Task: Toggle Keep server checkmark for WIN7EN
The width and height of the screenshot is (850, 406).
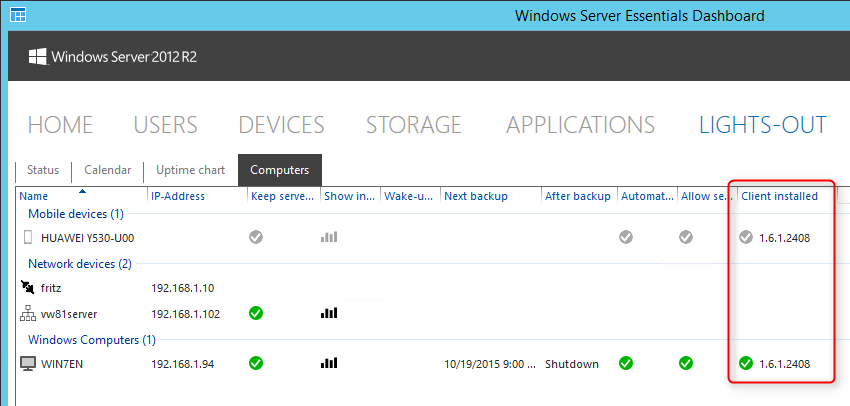Action: click(x=256, y=363)
